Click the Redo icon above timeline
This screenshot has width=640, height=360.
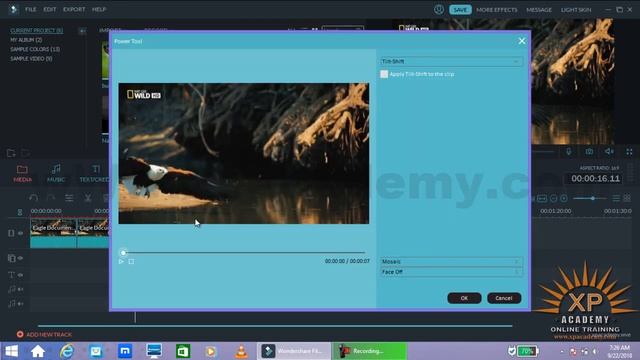(51, 198)
